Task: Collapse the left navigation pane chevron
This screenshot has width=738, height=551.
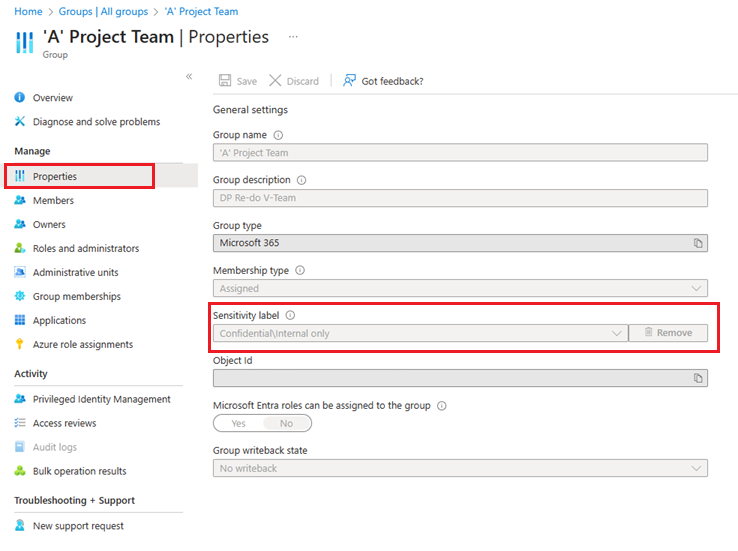Action: click(189, 77)
